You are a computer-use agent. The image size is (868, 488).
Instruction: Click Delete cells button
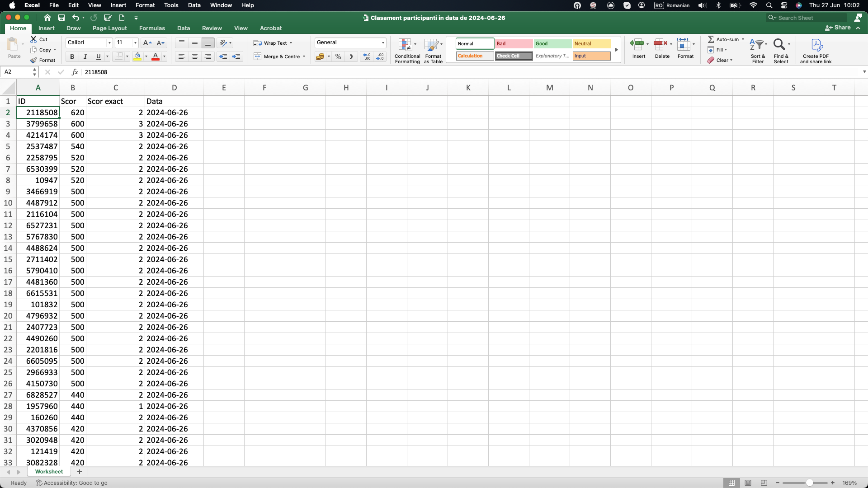pos(662,48)
